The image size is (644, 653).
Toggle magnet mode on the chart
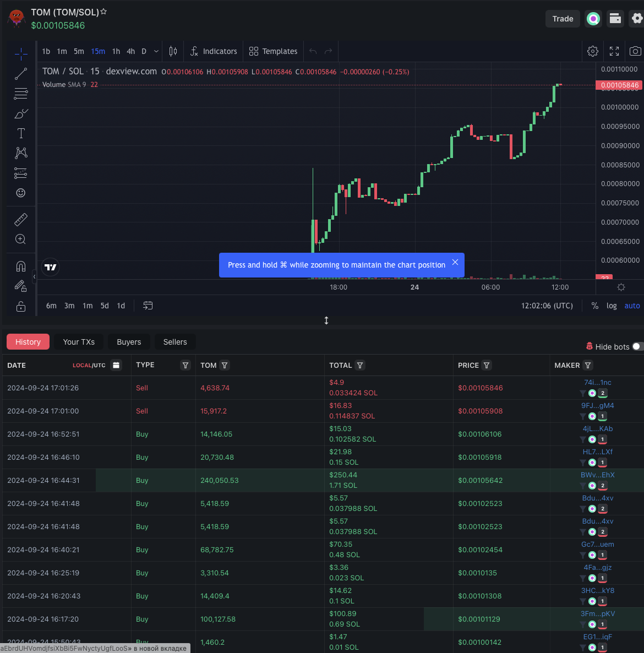(x=21, y=266)
